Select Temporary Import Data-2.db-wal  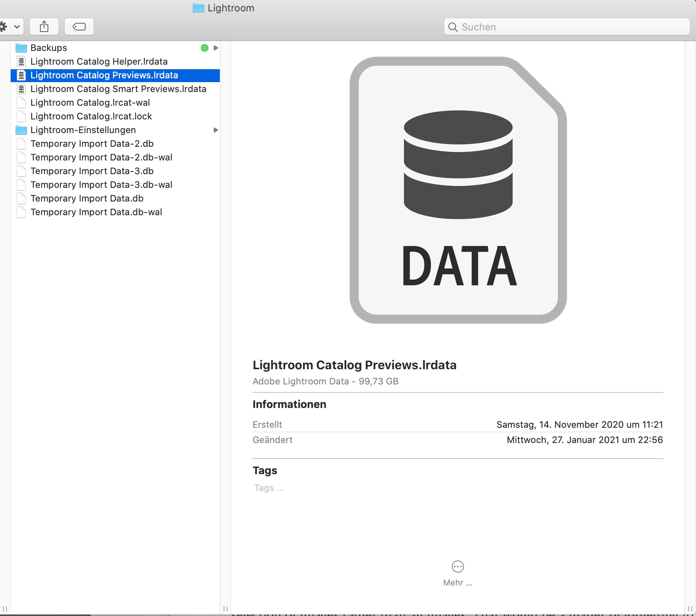pyautogui.click(x=115, y=157)
